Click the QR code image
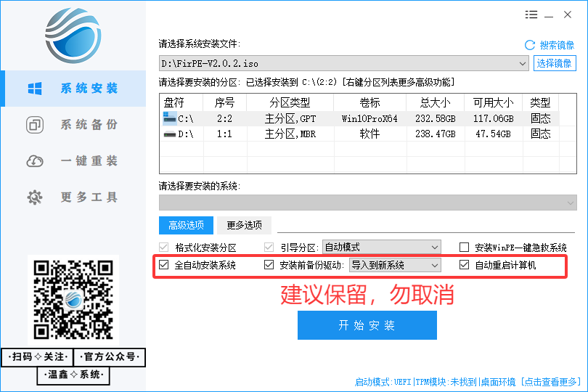Viewport: 588px width, 392px height. (73, 299)
